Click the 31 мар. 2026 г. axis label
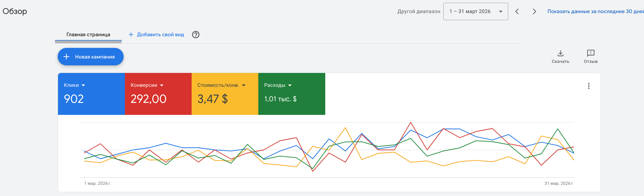The height and width of the screenshot is (196, 644). pos(559,183)
